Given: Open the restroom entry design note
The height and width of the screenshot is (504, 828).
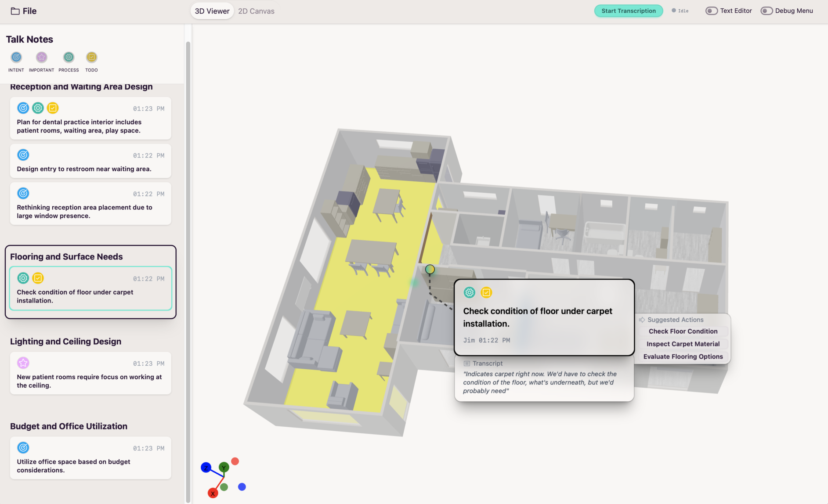Looking at the screenshot, I should tap(90, 162).
